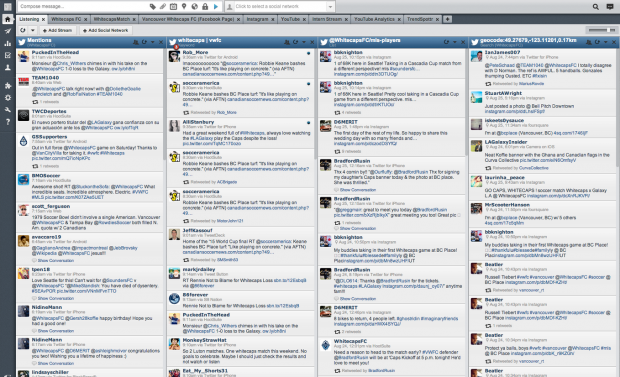Click the paperclip attachment icon
Screen dimensions: 620x377
163,6
